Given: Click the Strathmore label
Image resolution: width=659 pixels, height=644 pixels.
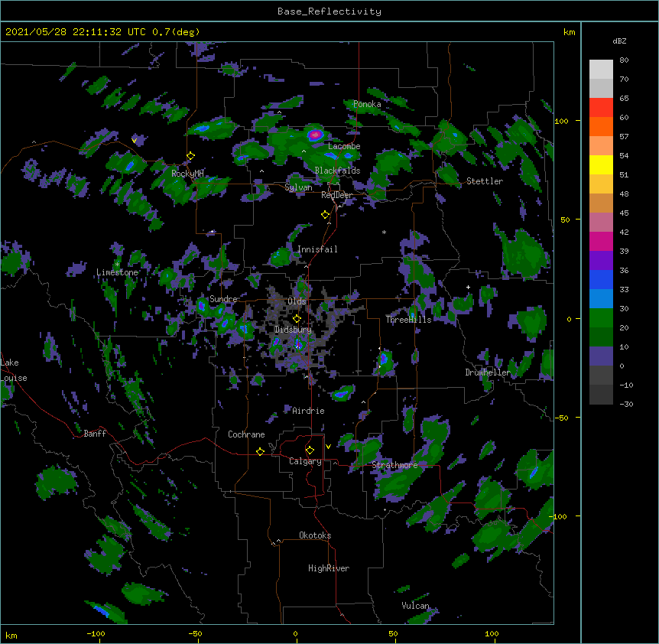Looking at the screenshot, I should coord(395,465).
